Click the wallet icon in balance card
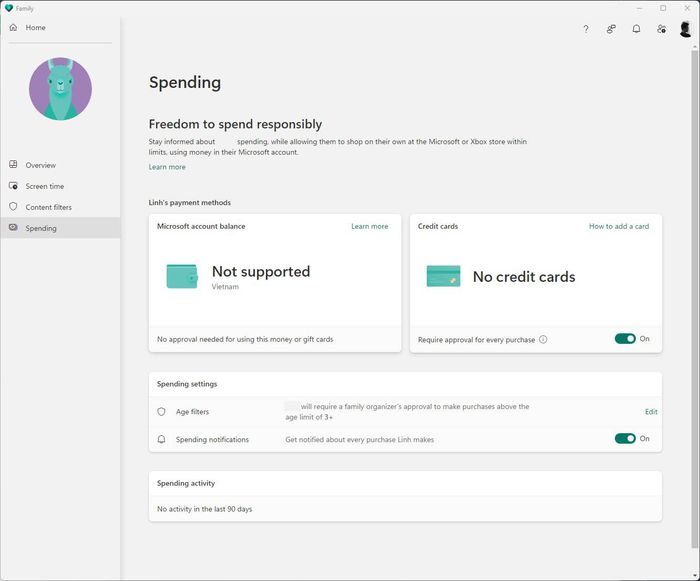This screenshot has height=581, width=700. 182,276
